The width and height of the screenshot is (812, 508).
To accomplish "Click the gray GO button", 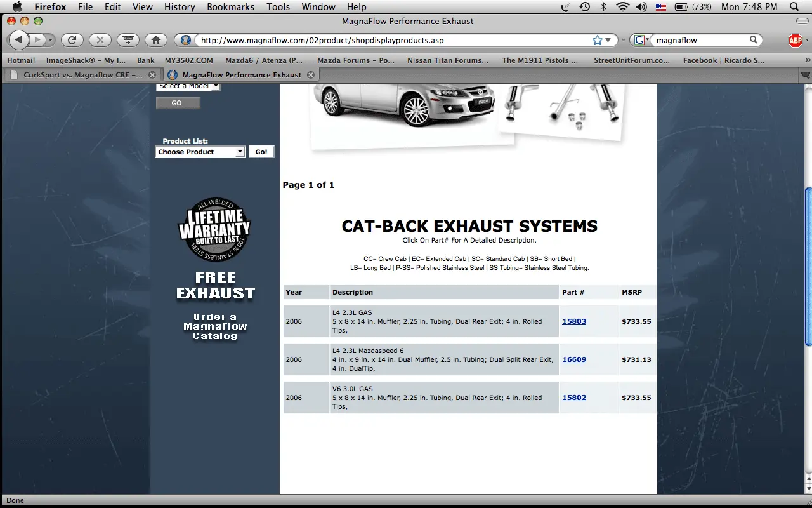I will coord(178,103).
